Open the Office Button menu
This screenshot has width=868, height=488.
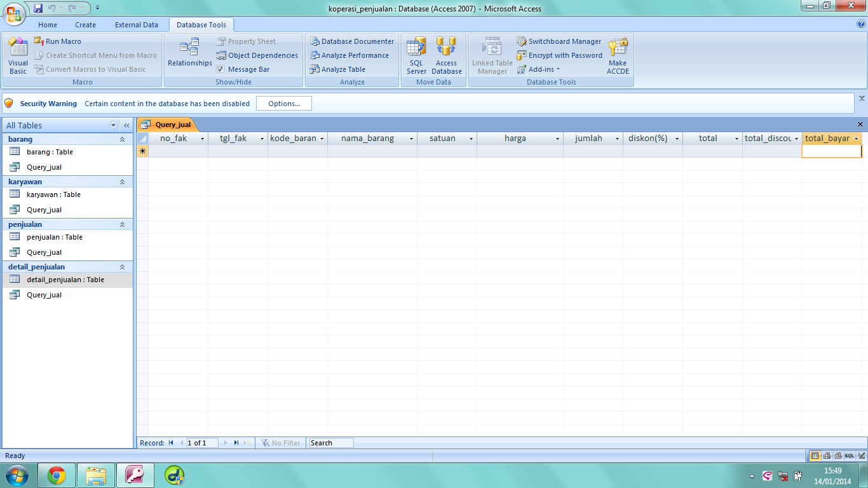pos(15,13)
